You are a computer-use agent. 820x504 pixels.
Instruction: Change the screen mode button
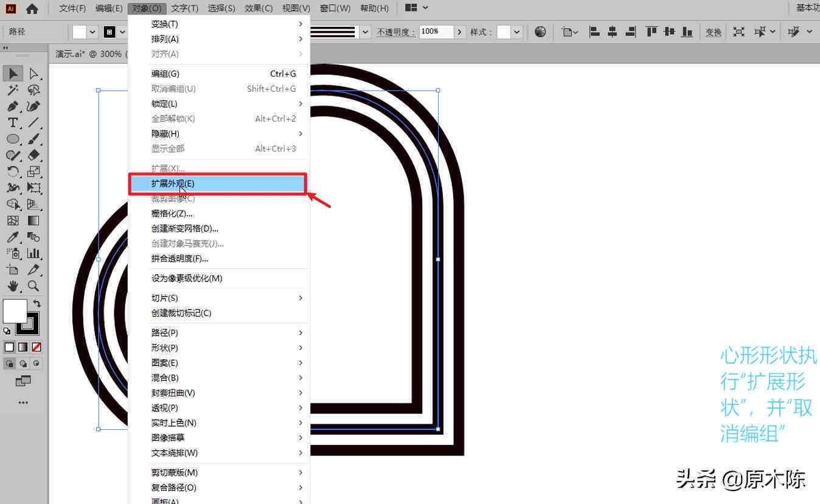click(23, 381)
